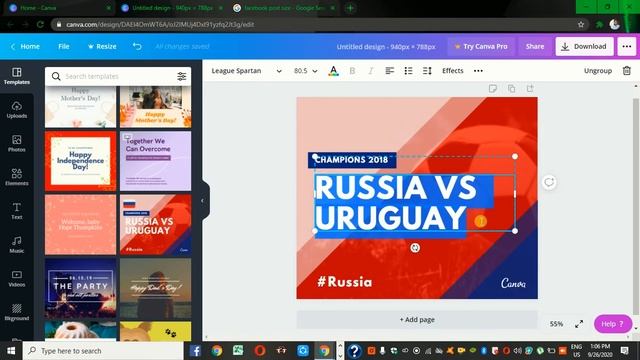The width and height of the screenshot is (640, 360).
Task: Click Add page below the canvas
Action: point(417,320)
